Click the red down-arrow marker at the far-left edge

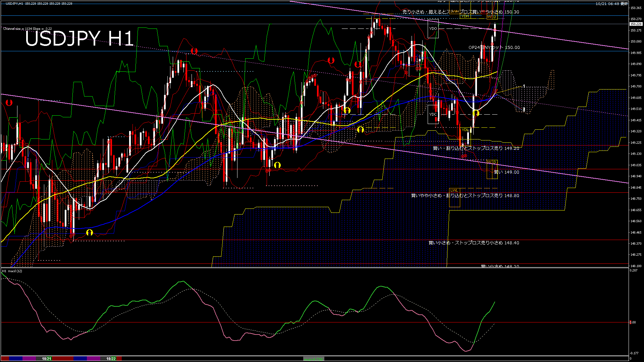pos(9,103)
